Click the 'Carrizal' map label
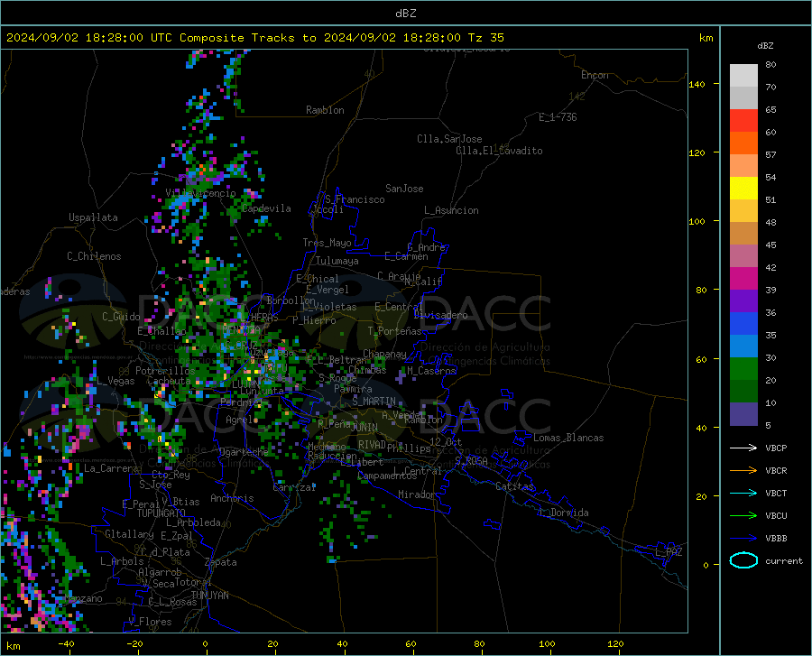 294,487
